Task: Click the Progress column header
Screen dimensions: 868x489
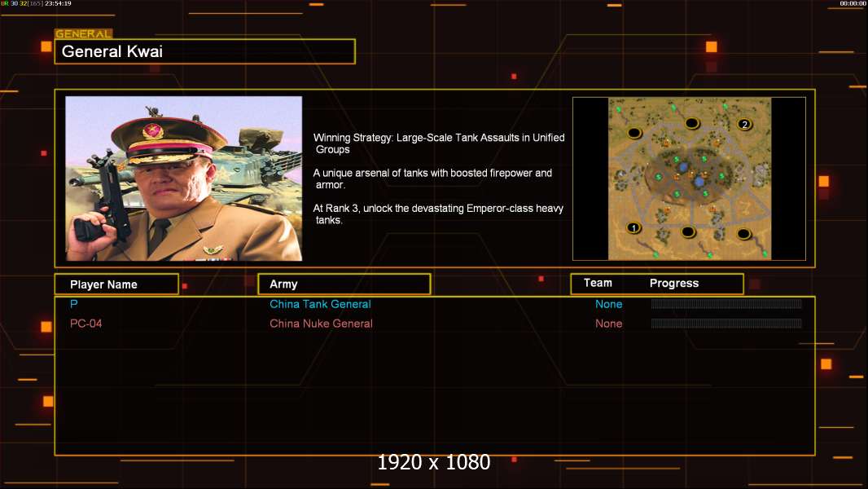Action: coord(674,283)
